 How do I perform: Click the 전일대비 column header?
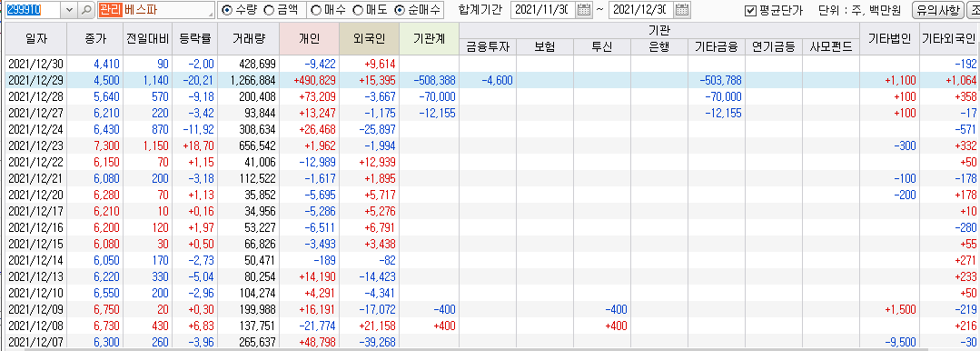click(x=147, y=39)
